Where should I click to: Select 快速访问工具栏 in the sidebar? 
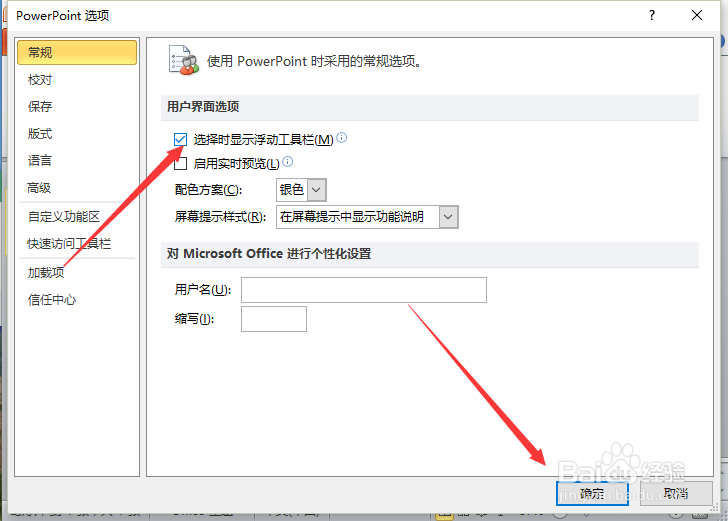(x=69, y=244)
